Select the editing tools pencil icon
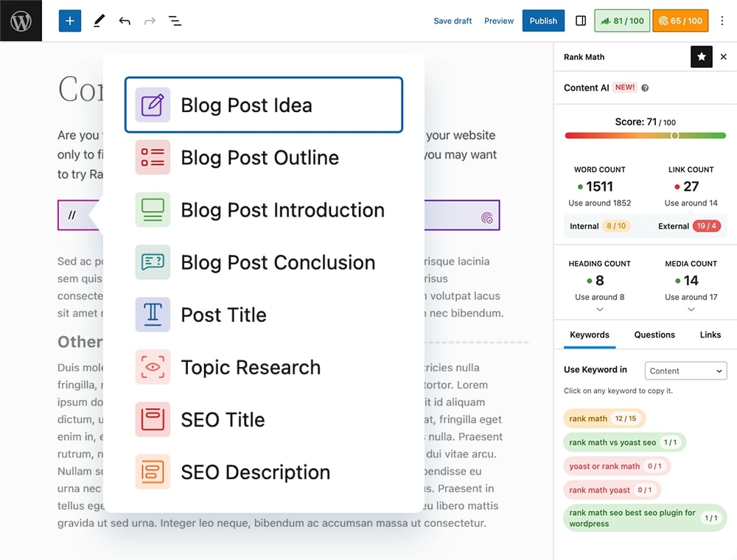The image size is (737, 560). tap(99, 21)
